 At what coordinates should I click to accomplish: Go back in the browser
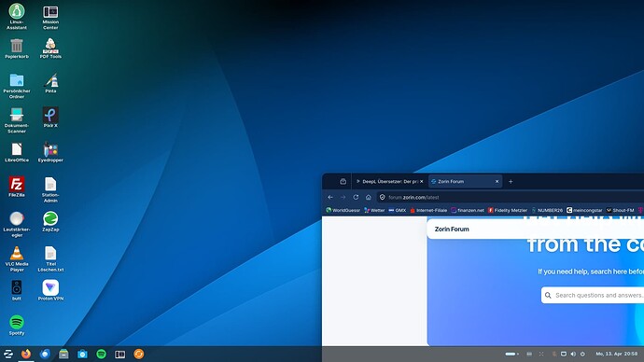330,198
